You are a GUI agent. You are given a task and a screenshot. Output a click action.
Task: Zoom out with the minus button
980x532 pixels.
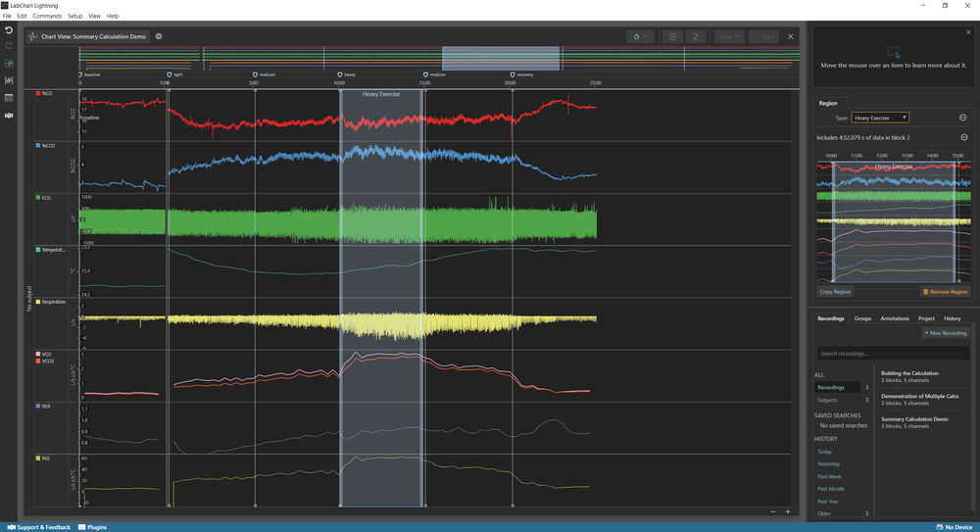click(x=773, y=512)
